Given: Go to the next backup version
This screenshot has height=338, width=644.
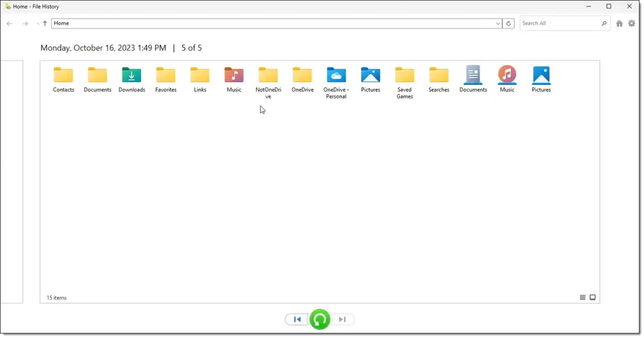Looking at the screenshot, I should click(x=342, y=319).
